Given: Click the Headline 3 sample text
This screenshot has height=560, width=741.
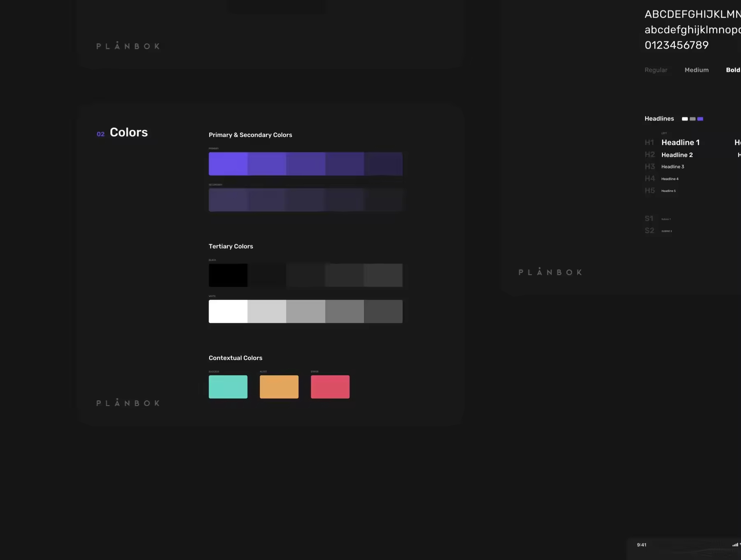Looking at the screenshot, I should coord(673,167).
